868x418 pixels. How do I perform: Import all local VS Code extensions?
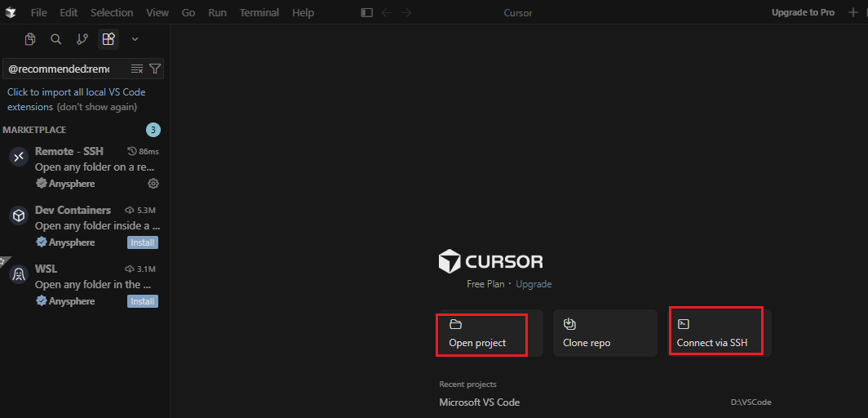pos(77,99)
